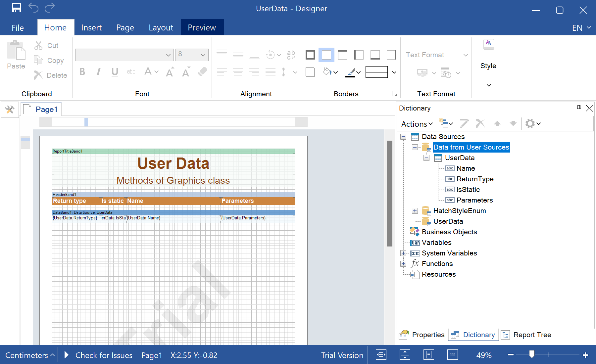Toggle the right border

391,55
